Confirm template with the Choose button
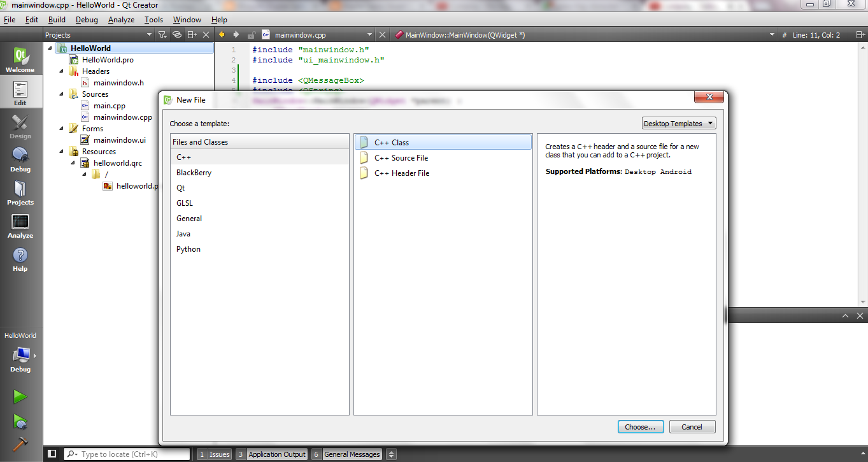The width and height of the screenshot is (868, 462). (640, 426)
